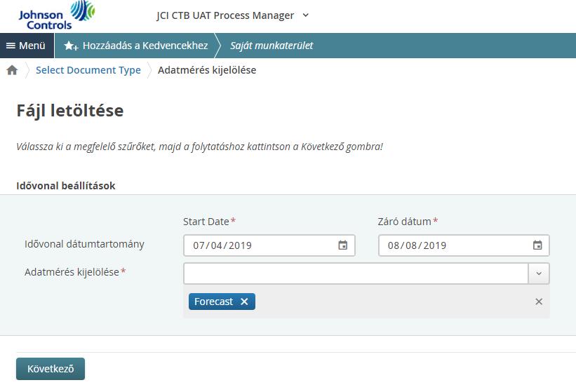Open the Záró dátum calendar picker icon
This screenshot has width=576, height=392.
coord(537,245)
